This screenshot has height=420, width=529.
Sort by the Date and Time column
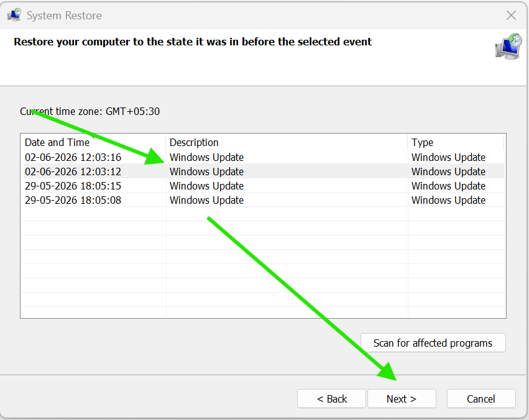pos(93,142)
